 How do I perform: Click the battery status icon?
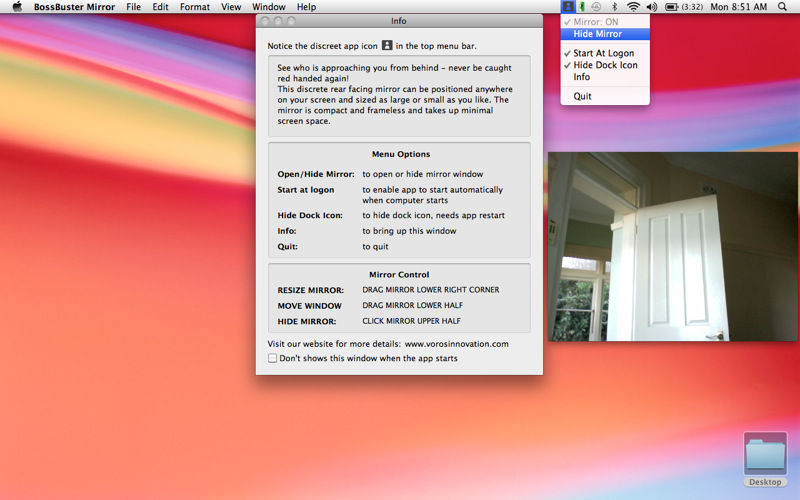click(671, 7)
